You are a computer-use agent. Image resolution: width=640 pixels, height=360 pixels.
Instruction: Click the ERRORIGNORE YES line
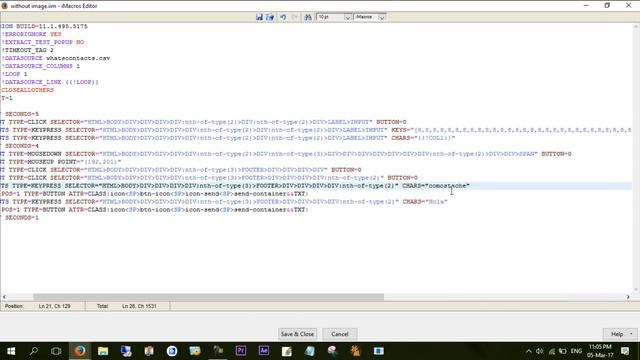pos(31,34)
